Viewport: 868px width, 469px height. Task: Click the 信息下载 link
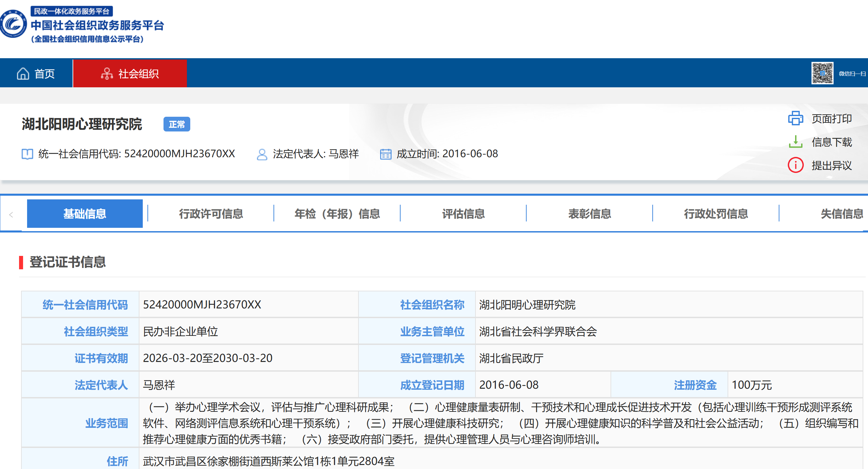(832, 142)
